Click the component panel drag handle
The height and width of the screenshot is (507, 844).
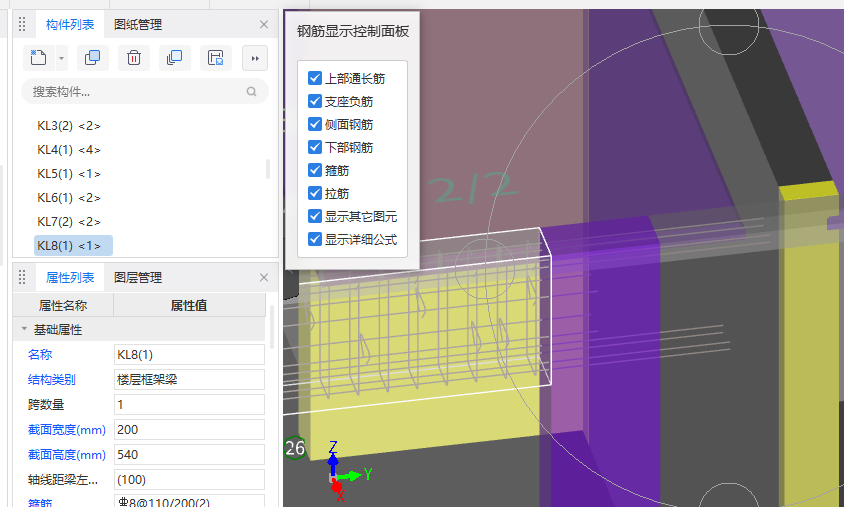click(22, 24)
